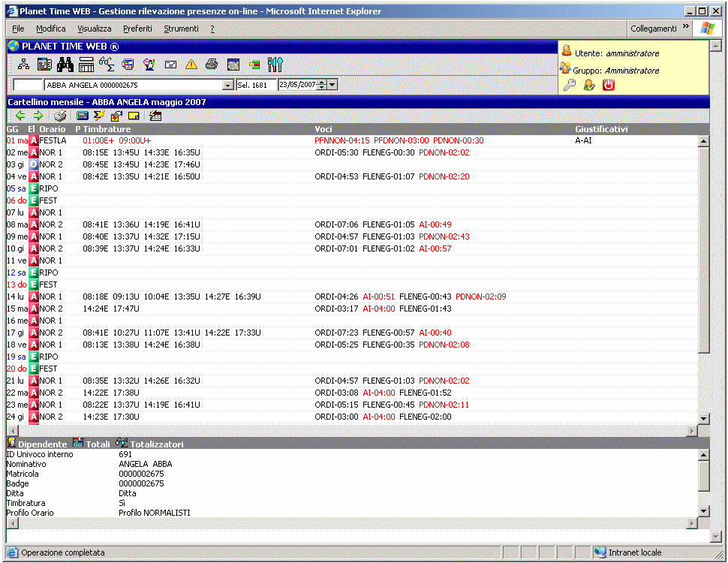Select the A-AI giustificativo on 01 ma
The height and width of the screenshot is (563, 728).
click(584, 140)
